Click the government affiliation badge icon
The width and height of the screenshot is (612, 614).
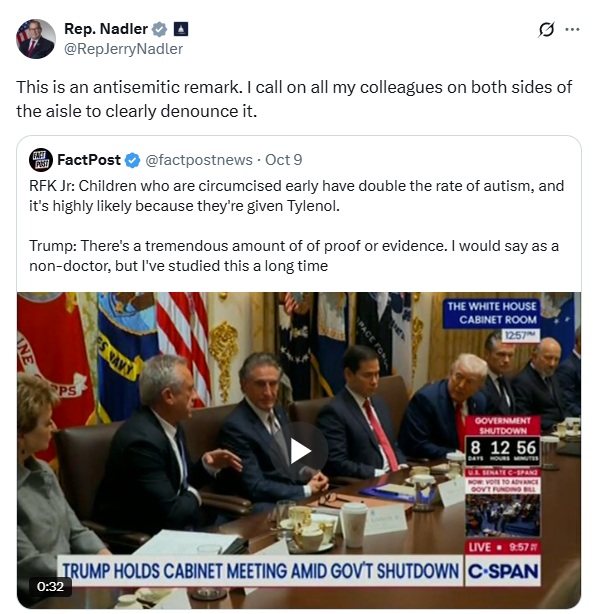pyautogui.click(x=181, y=29)
